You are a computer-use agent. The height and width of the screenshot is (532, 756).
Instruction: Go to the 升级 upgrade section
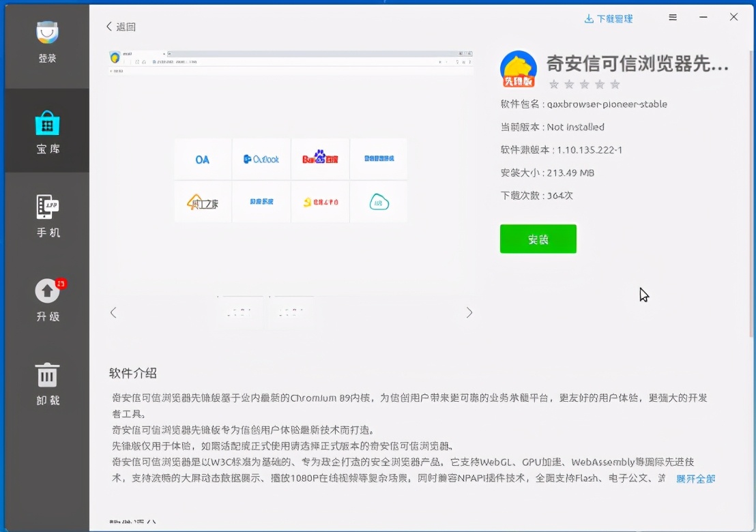tap(47, 299)
